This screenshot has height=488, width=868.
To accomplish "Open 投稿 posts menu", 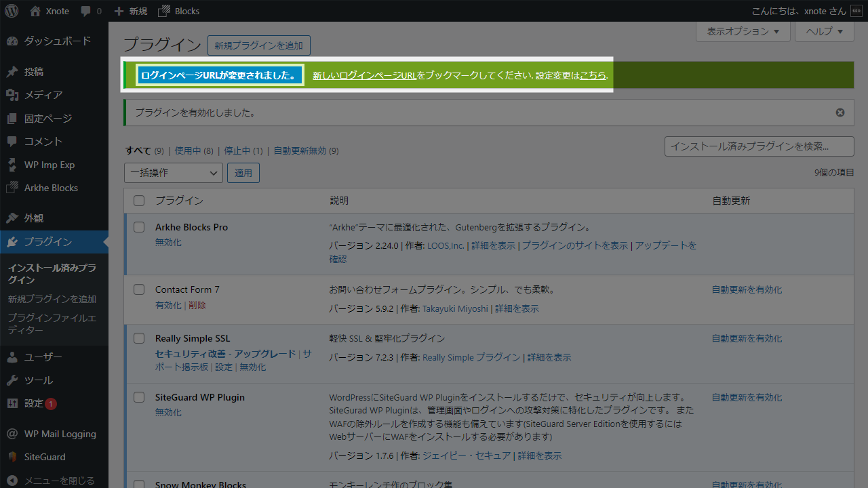I will [x=54, y=72].
